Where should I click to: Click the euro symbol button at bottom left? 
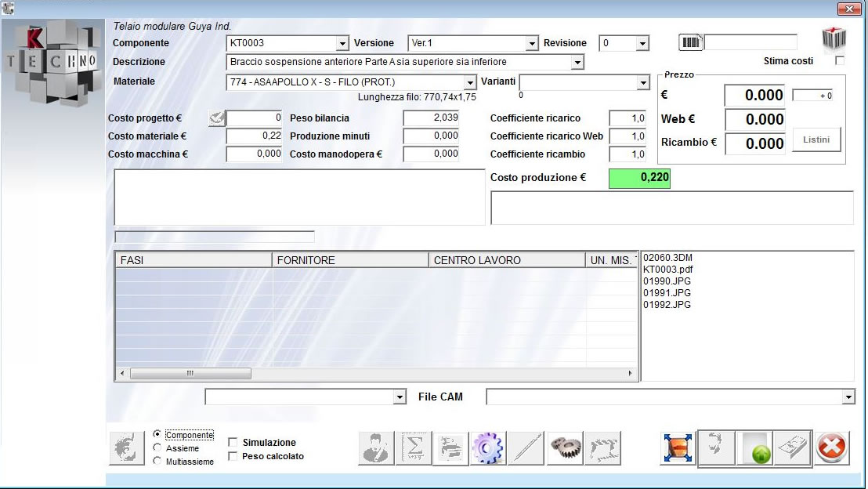127,447
